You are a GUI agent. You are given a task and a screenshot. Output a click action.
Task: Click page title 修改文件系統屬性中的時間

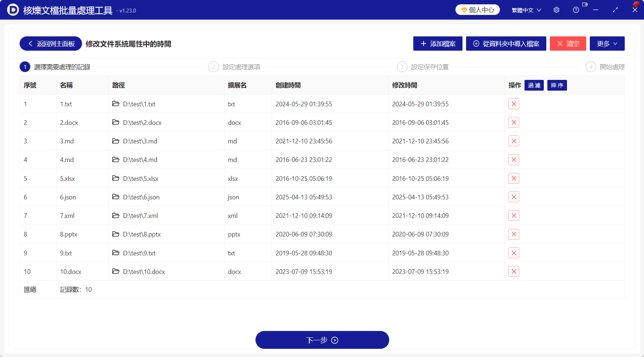click(128, 44)
